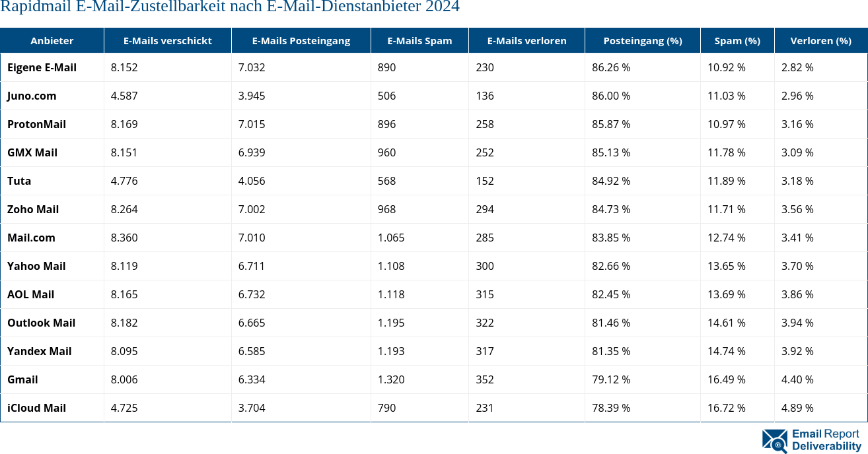Select iCloud Mail's 78.39 % inbox rate
This screenshot has width=868, height=454.
(x=610, y=408)
